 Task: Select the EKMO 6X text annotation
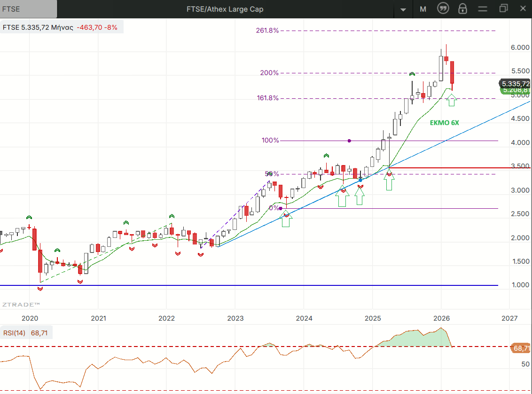[x=445, y=122]
